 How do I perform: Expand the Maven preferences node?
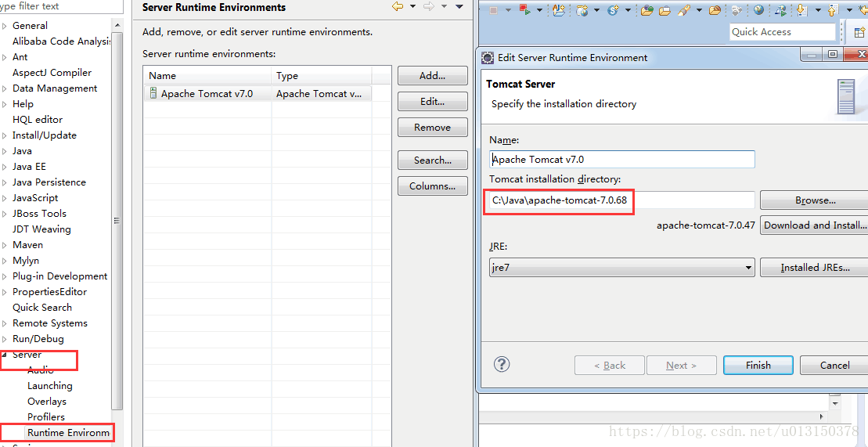(x=5, y=245)
